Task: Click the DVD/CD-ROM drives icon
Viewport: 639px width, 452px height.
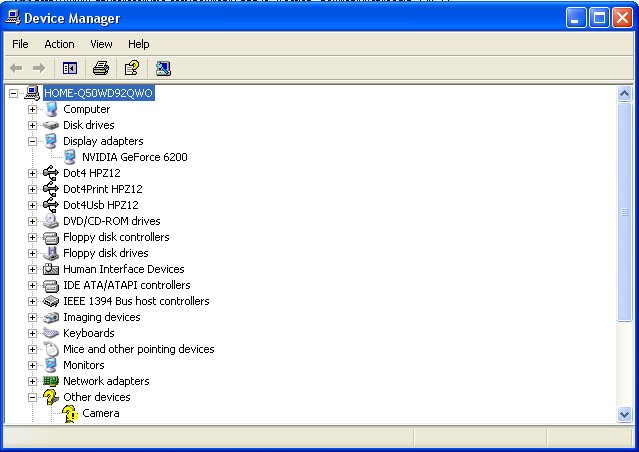Action: (51, 221)
